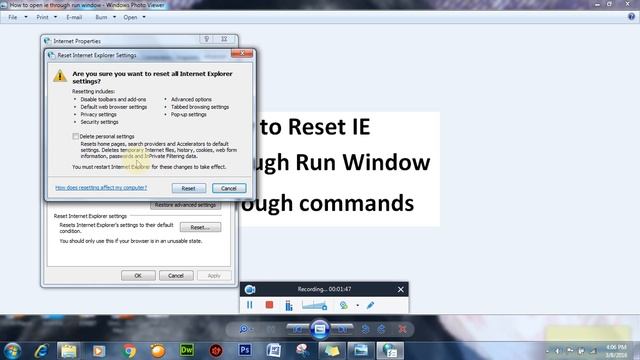
Task: Click the red circular app icon on taskbar
Action: pyautogui.click(x=216, y=351)
